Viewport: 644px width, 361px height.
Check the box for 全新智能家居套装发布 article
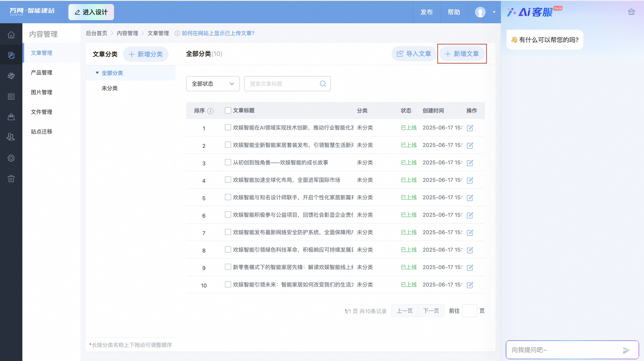tap(228, 145)
